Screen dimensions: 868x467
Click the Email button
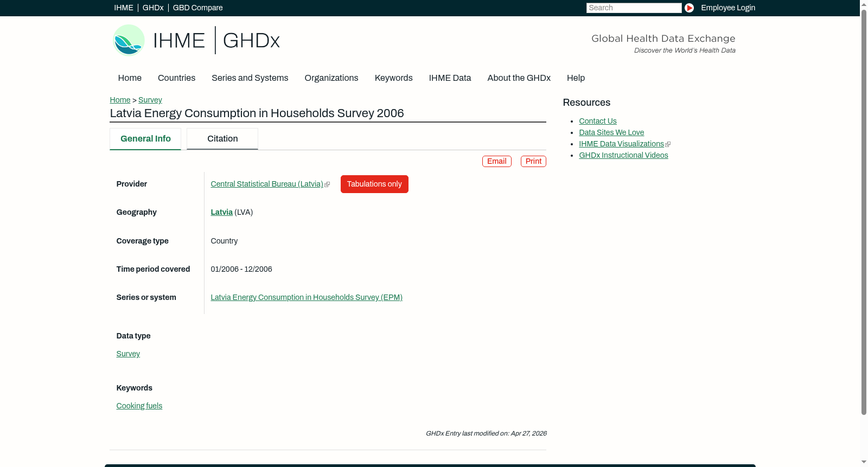point(497,161)
